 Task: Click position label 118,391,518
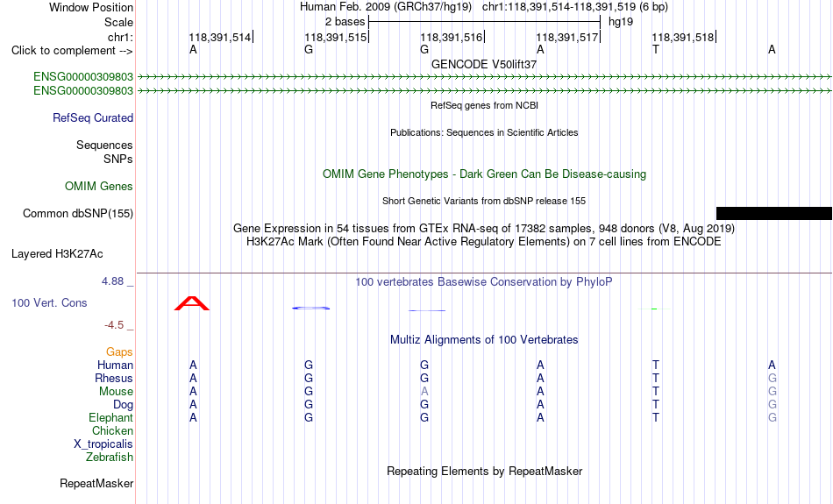coord(683,37)
